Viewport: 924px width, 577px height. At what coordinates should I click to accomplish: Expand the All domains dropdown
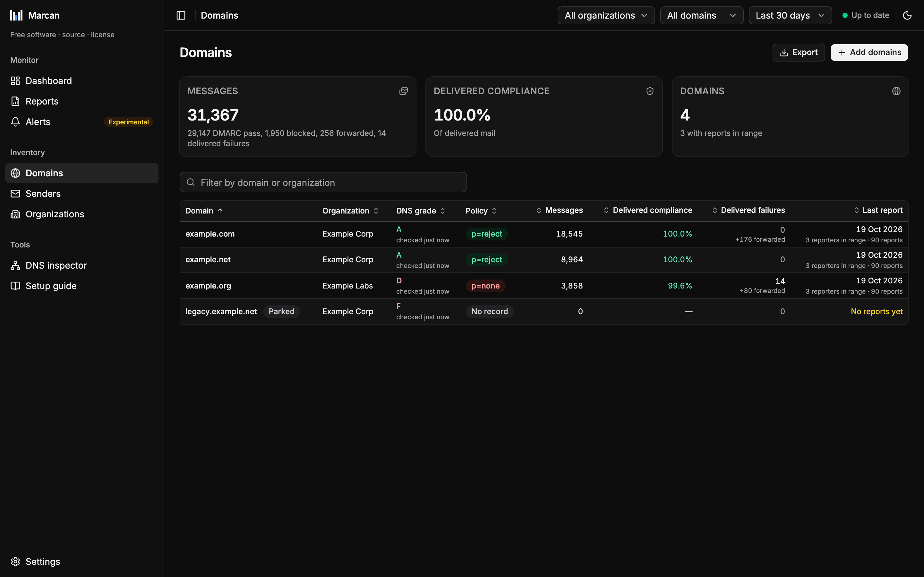[x=701, y=15]
